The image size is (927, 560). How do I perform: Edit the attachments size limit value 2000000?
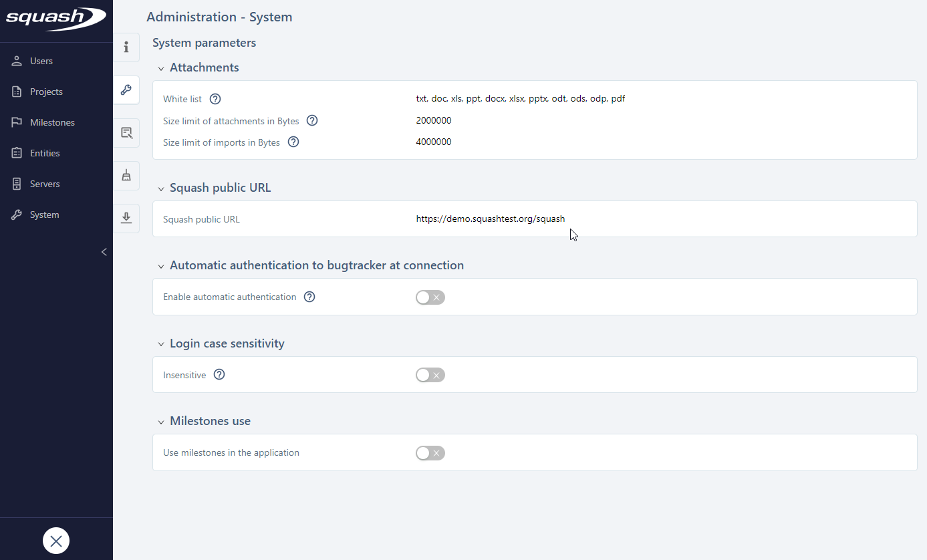(433, 121)
